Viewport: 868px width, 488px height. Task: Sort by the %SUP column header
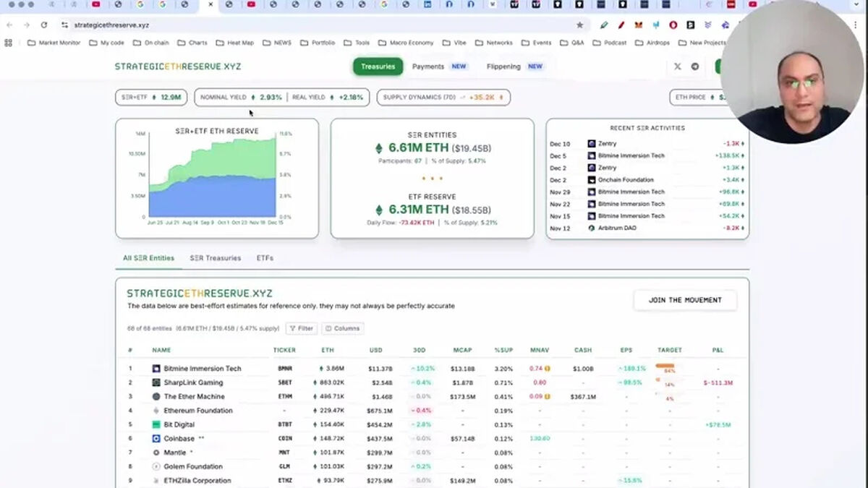[x=503, y=350]
